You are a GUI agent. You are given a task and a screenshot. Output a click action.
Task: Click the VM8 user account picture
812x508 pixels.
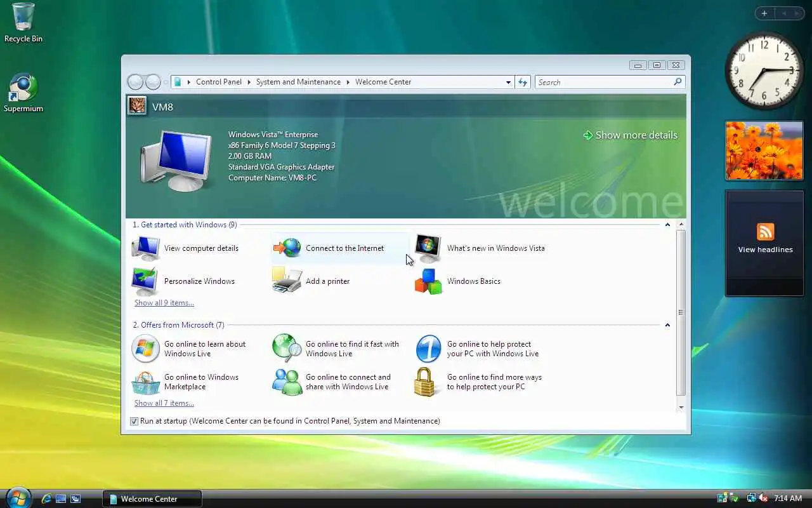137,106
